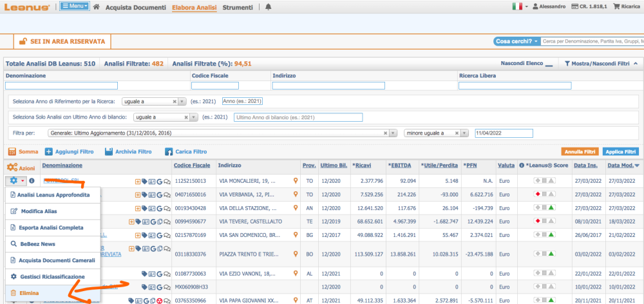Click the home icon in top navbar

click(97, 6)
